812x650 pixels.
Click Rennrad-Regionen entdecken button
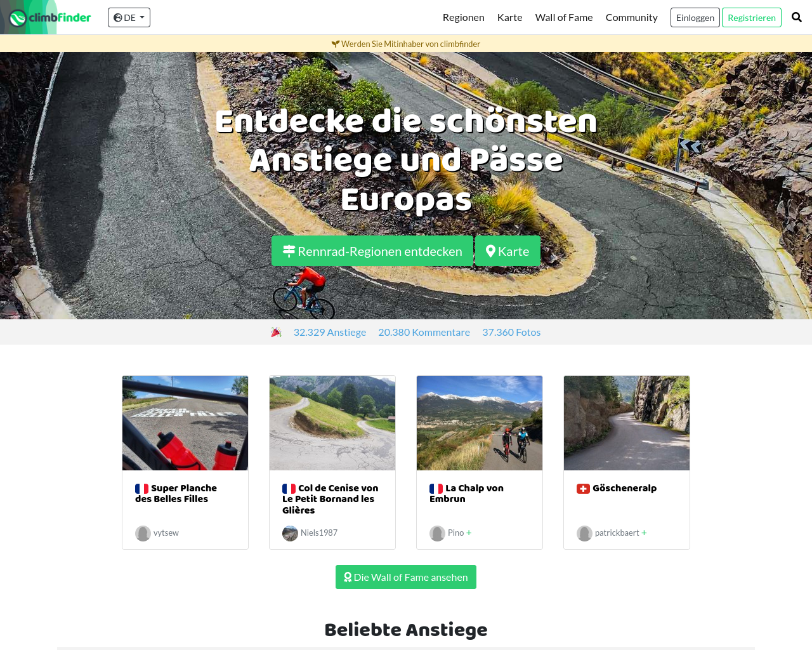point(372,251)
